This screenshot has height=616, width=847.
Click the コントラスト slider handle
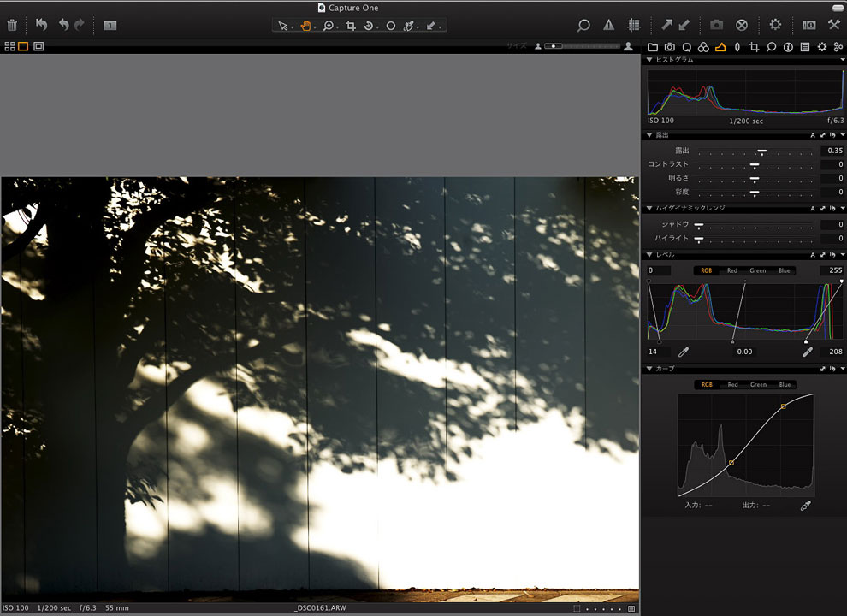click(755, 164)
